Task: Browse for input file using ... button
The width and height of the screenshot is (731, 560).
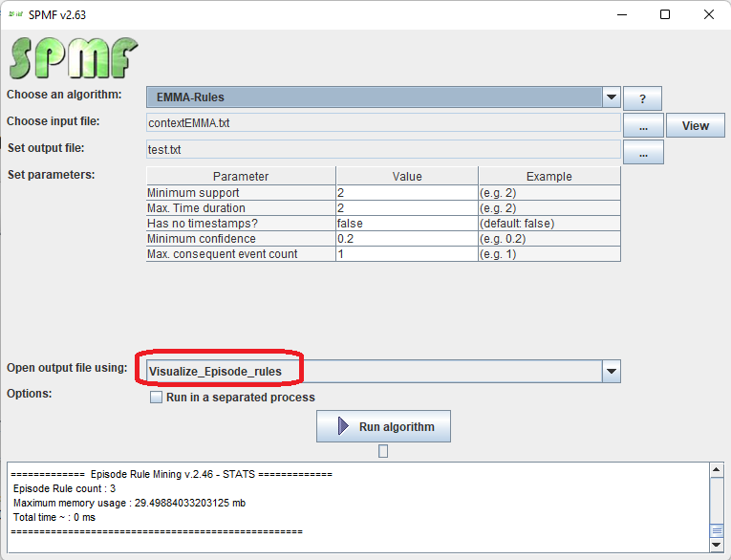Action: (643, 126)
